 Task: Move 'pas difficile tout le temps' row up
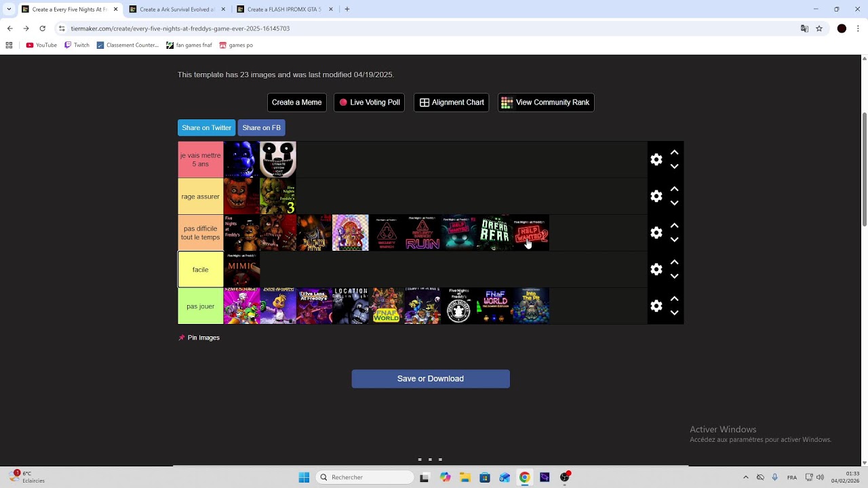[x=674, y=226]
